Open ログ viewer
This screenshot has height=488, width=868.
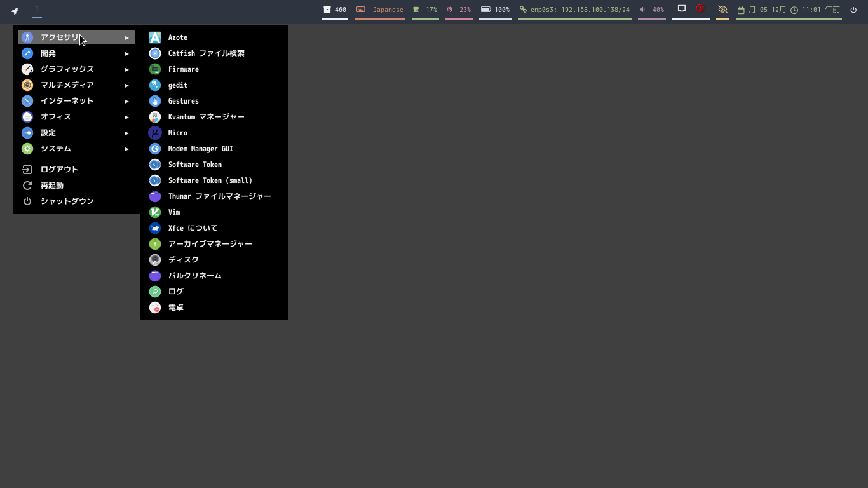pyautogui.click(x=214, y=292)
